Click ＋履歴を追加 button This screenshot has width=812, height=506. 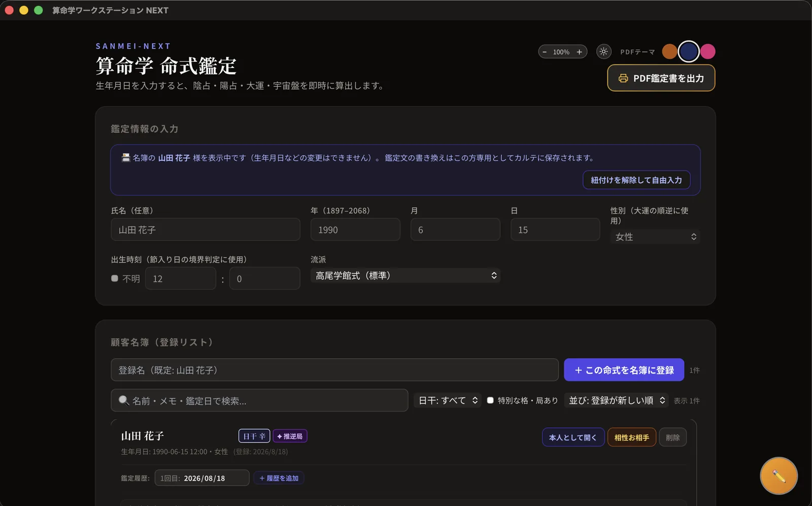click(279, 478)
